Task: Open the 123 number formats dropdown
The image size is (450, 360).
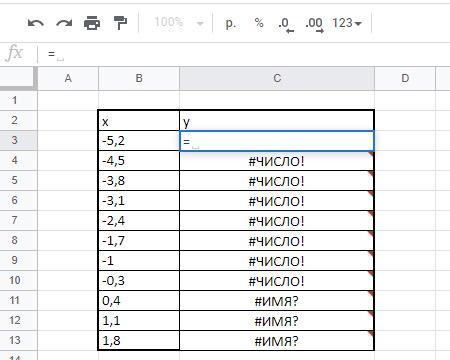Action: click(x=347, y=23)
